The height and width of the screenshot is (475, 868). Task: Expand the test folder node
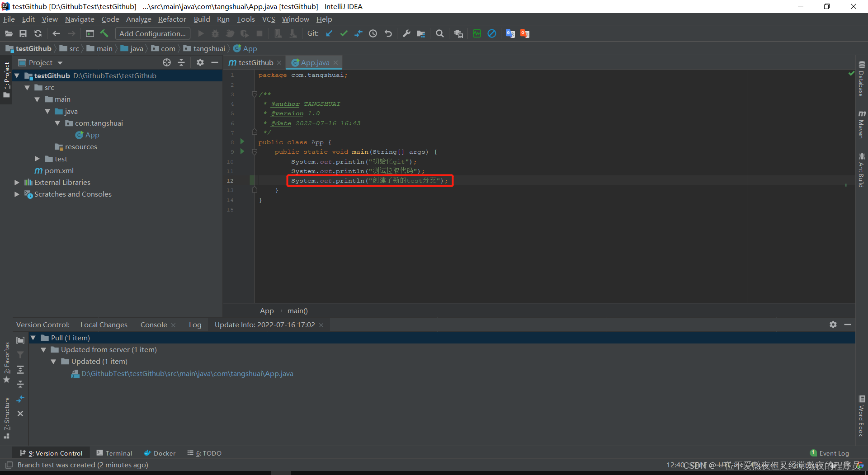coord(37,159)
